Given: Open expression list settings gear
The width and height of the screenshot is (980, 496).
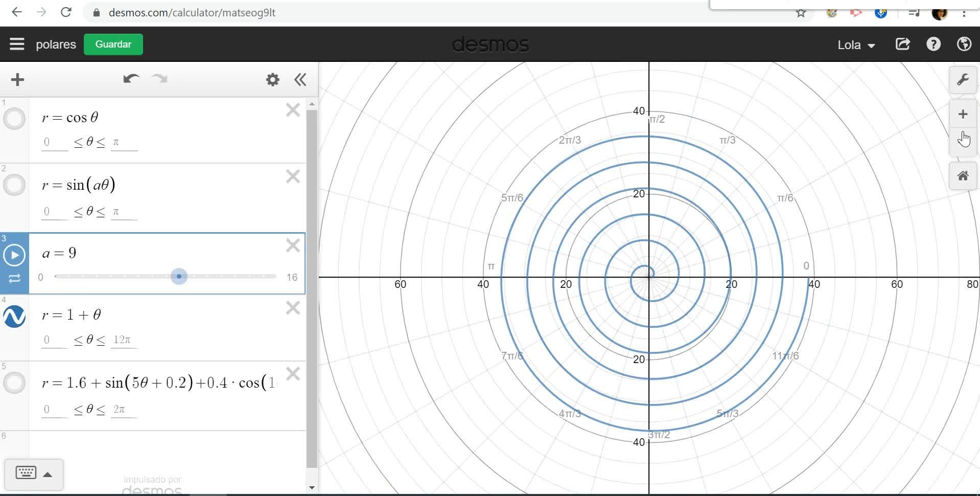Looking at the screenshot, I should tap(273, 80).
